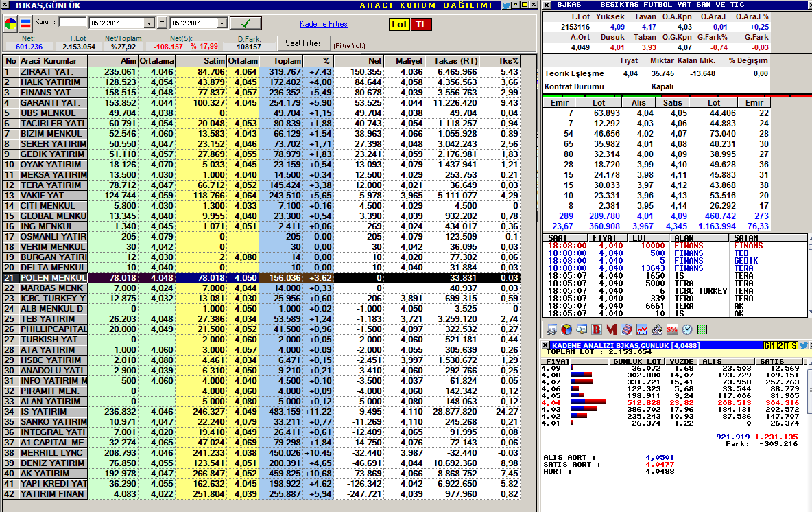This screenshot has width=812, height=512.
Task: Click the 1 button in Kademe Analizi title bar
Action: click(x=774, y=345)
